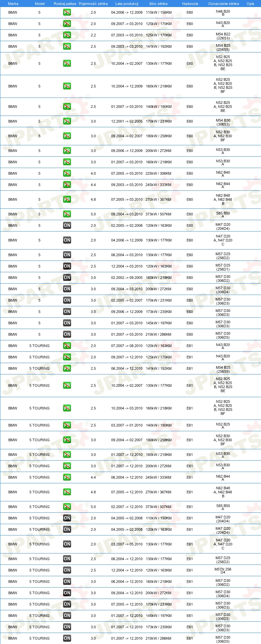Click the 'Rodzaj paliwa' column header
The width and height of the screenshot is (261, 644).
click(x=65, y=4)
